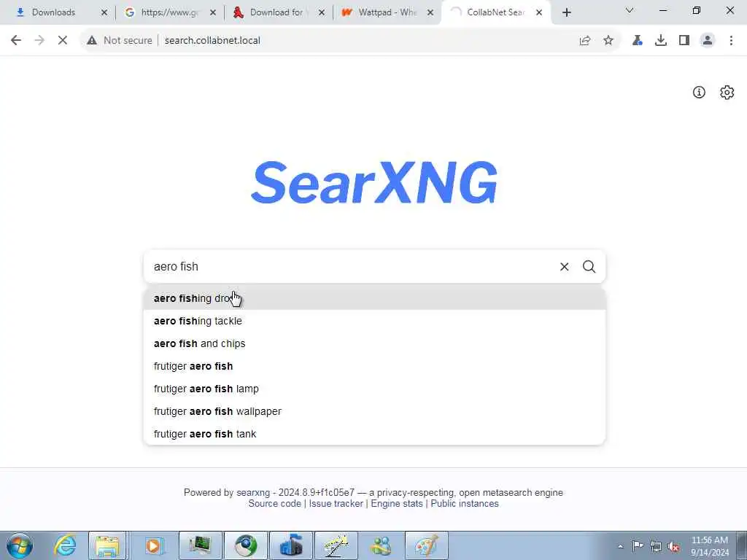Open the Chrome Labs flask icon
Screen dimensions: 747x560
pyautogui.click(x=637, y=41)
